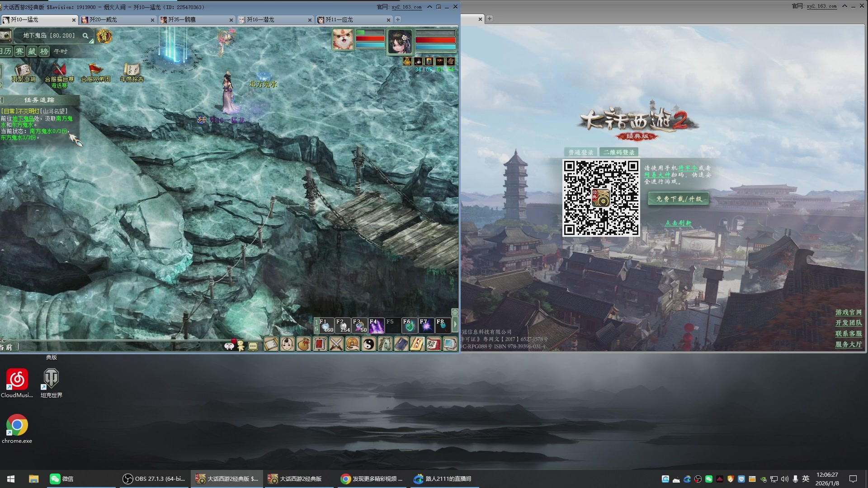Click the 点击刷新 refresh link

(678, 223)
